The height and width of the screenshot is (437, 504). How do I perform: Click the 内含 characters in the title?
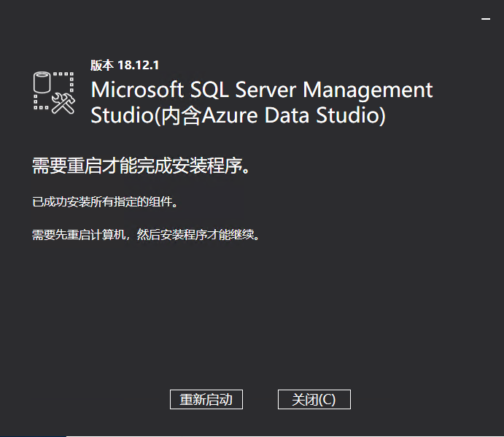[x=181, y=115]
